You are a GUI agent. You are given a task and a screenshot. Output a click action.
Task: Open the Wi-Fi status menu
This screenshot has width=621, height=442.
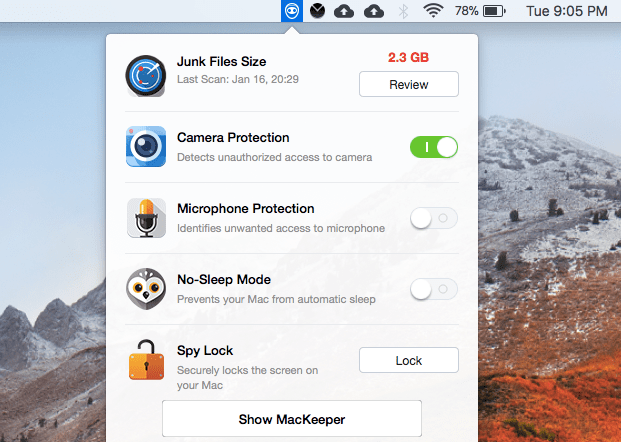coord(433,12)
